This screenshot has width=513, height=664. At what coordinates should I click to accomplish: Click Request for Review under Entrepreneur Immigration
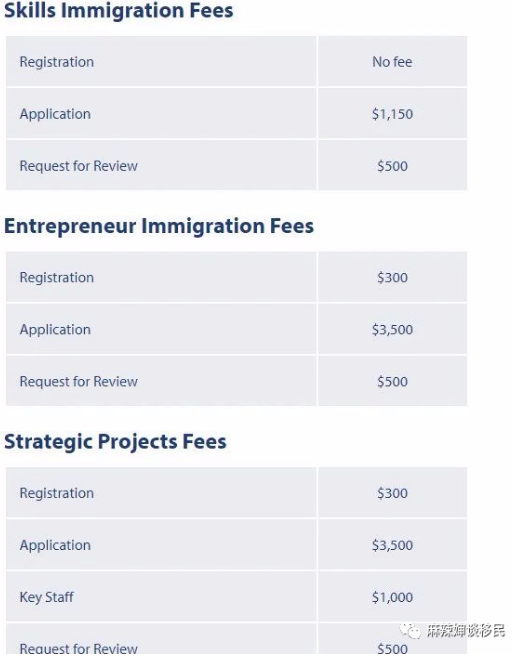click(78, 382)
